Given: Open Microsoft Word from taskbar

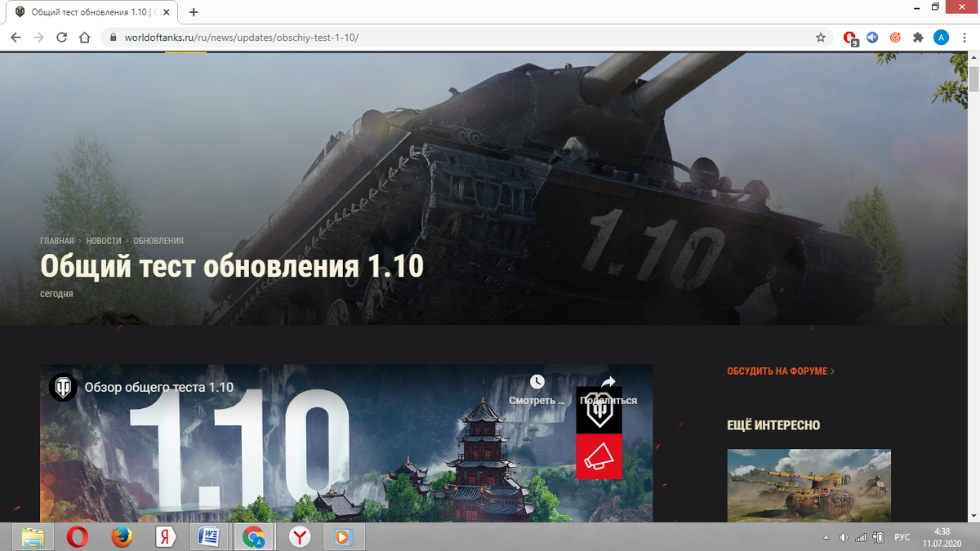Looking at the screenshot, I should (210, 537).
